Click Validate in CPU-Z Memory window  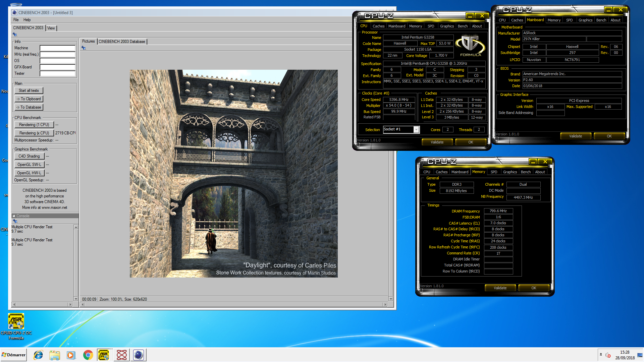(500, 288)
